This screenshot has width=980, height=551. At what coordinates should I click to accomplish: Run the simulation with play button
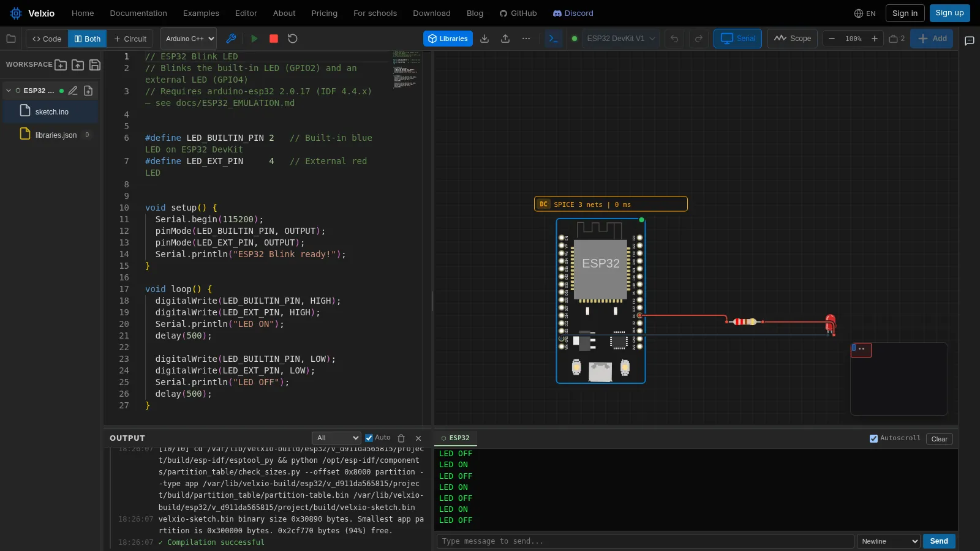[254, 39]
